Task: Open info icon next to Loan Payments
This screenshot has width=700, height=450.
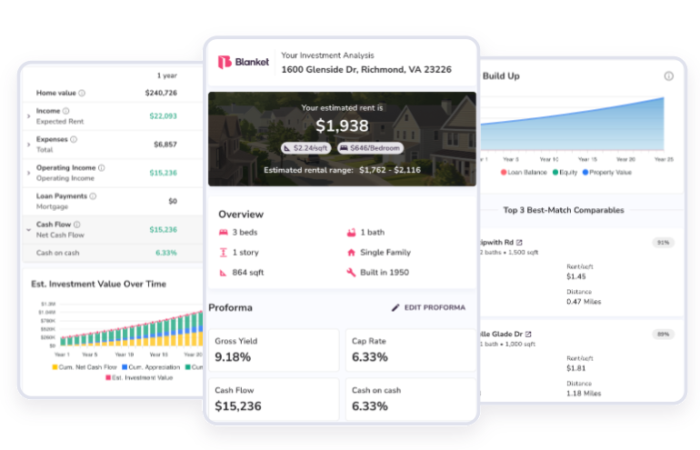Action: click(93, 196)
